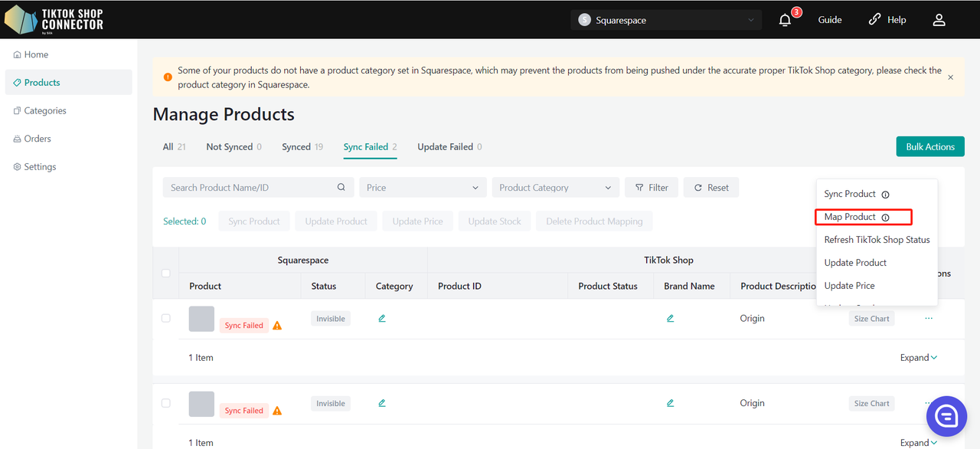Switch to the All products tab
This screenshot has width=980, height=449.
click(x=174, y=146)
